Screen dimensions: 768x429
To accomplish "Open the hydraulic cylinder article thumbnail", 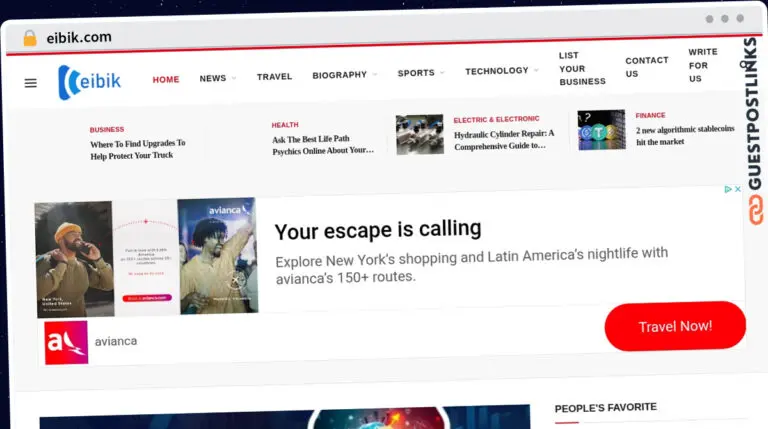I will coord(419,134).
